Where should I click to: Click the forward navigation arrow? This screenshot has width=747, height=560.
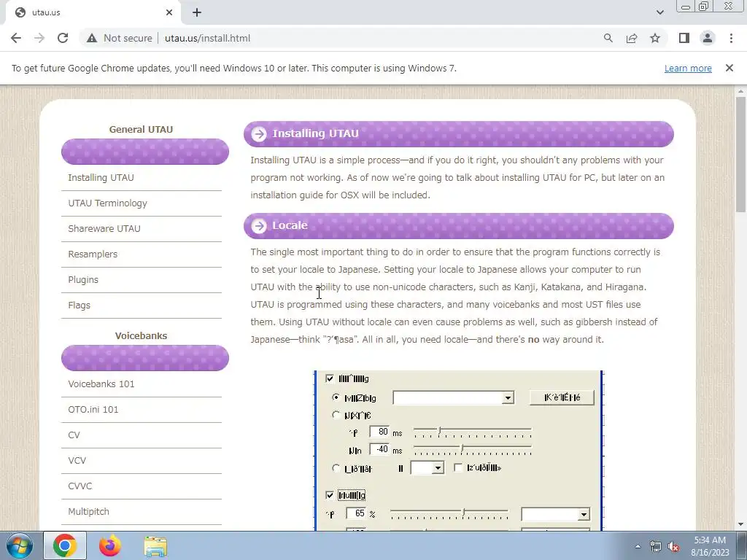click(39, 38)
